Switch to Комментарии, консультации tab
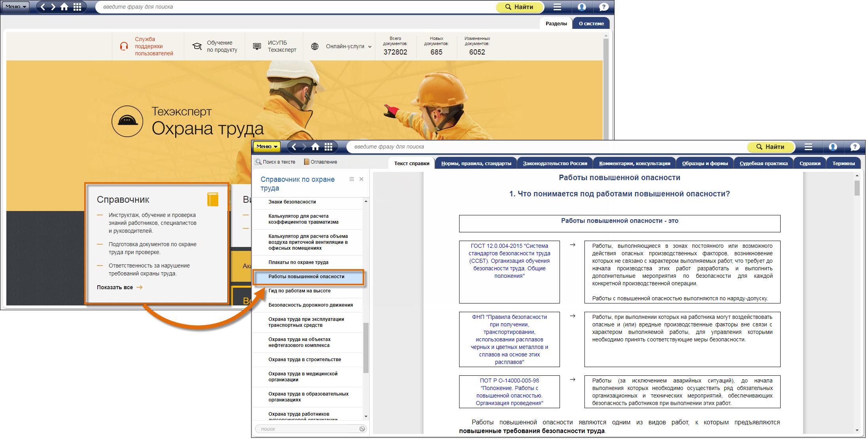This screenshot has height=439, width=868. click(x=635, y=163)
